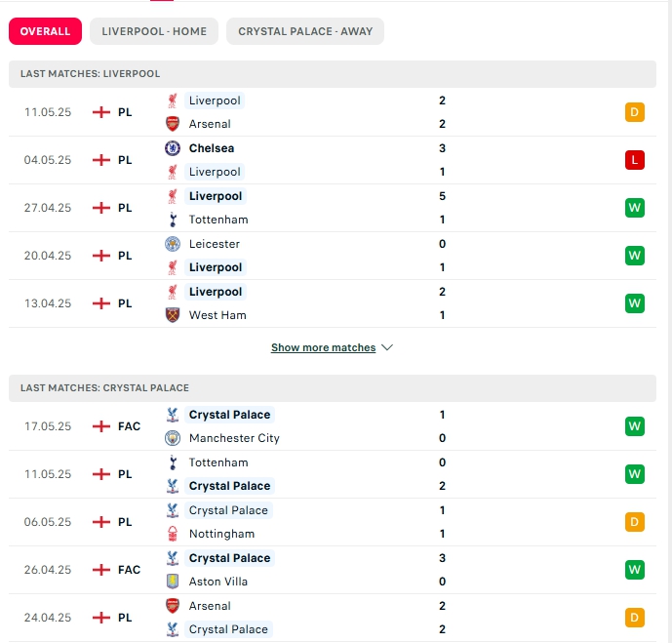Click the D result badge for Liverpool vs Arsenal
This screenshot has height=643, width=672.
tap(634, 112)
